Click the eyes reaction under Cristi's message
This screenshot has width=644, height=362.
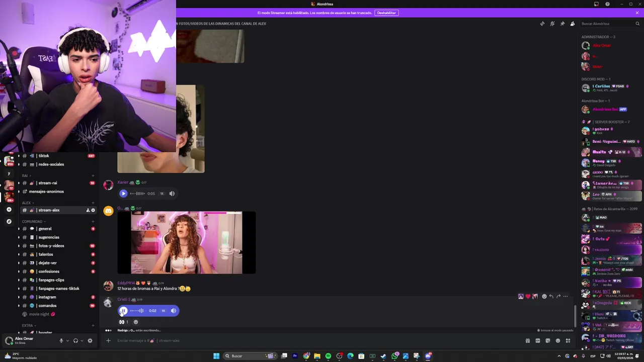124,322
